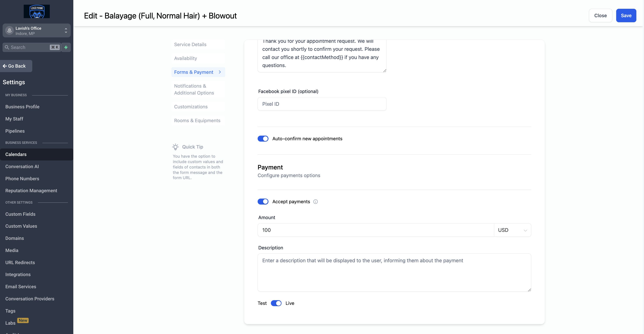Disable the Accept payments toggle
The image size is (644, 334).
pos(263,202)
